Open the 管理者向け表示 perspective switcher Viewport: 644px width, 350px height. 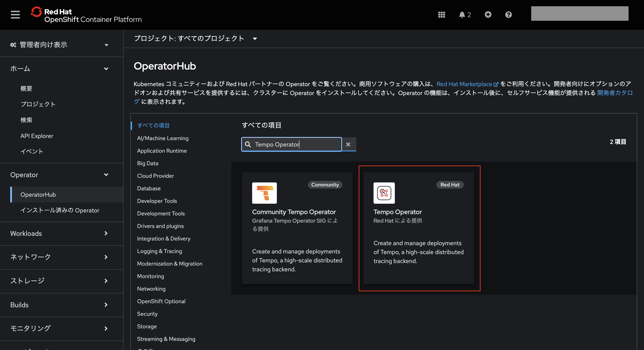click(x=59, y=45)
